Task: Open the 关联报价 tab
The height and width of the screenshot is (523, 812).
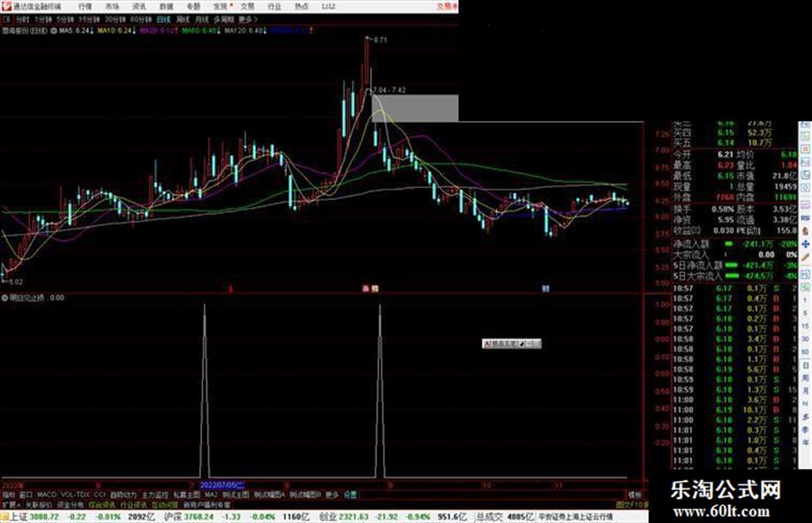Action: pos(39,504)
